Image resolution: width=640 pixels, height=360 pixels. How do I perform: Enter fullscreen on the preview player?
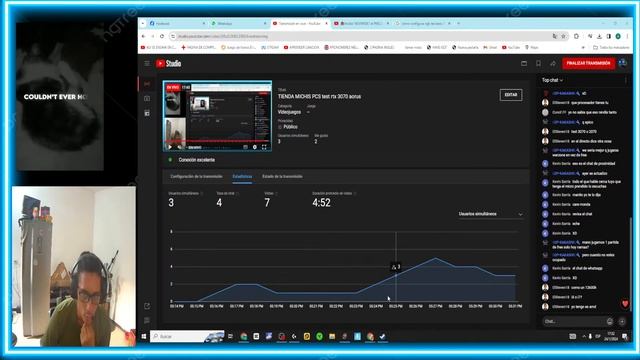point(264,147)
